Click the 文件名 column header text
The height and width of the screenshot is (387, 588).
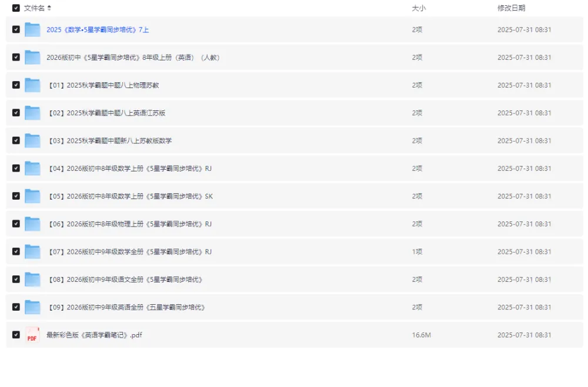point(34,8)
